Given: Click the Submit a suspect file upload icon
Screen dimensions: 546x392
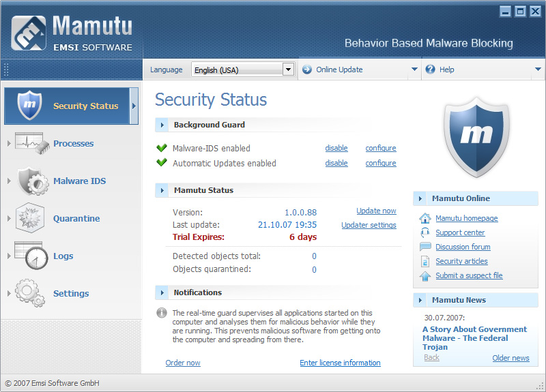Looking at the screenshot, I should [425, 276].
